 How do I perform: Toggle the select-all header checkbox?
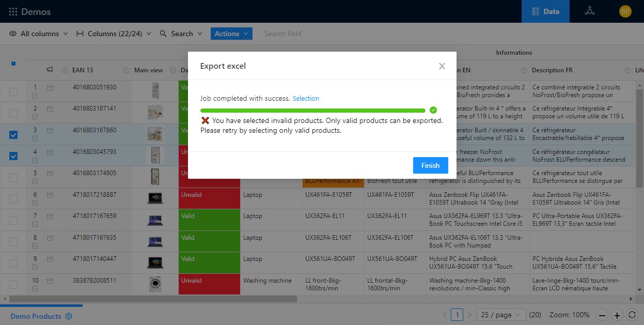tap(13, 64)
